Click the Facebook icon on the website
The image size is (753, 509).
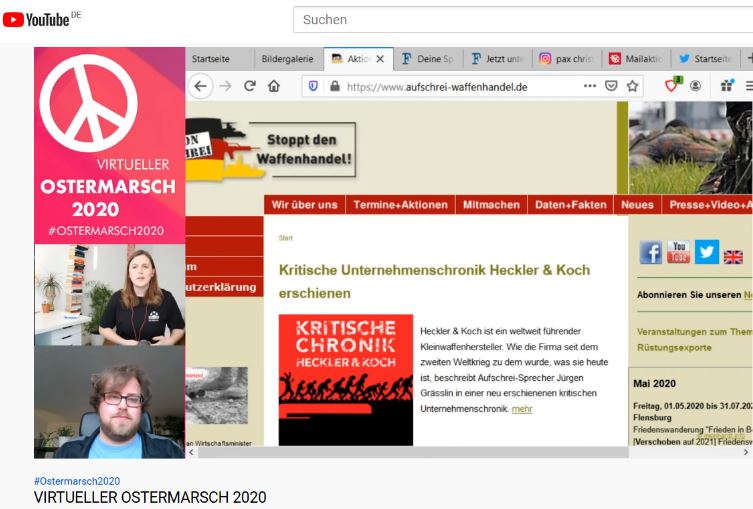(651, 252)
